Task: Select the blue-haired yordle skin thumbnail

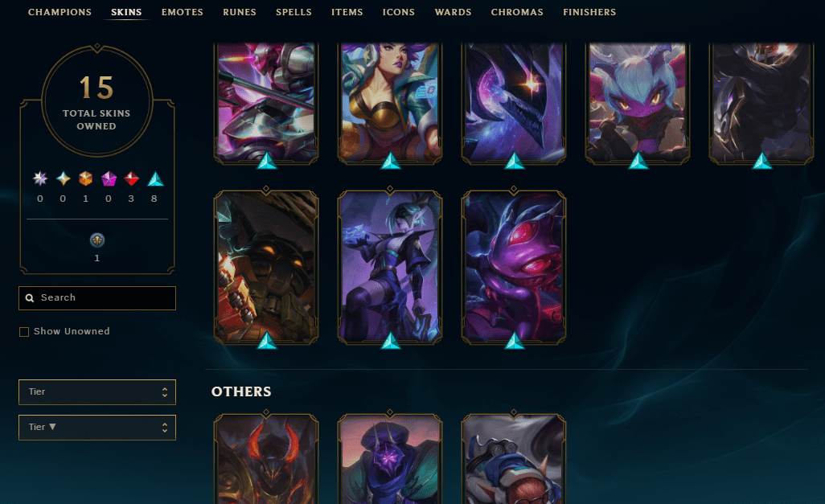Action: coord(637,103)
